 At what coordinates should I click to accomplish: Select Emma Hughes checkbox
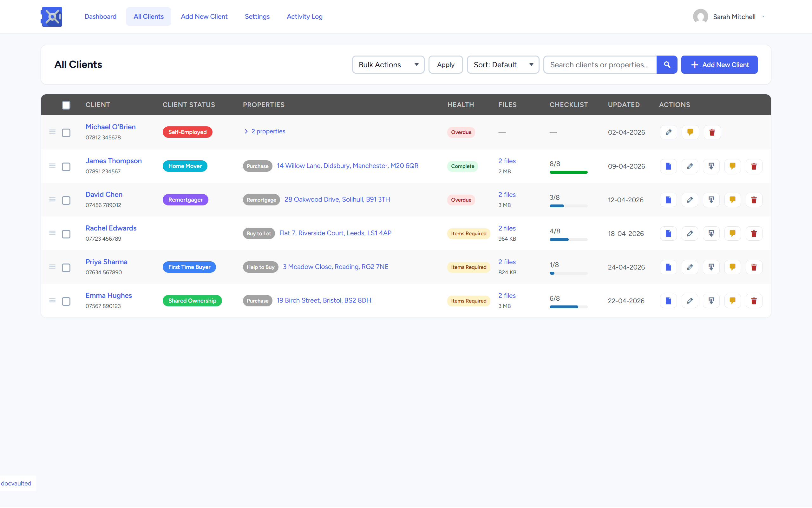[66, 301]
